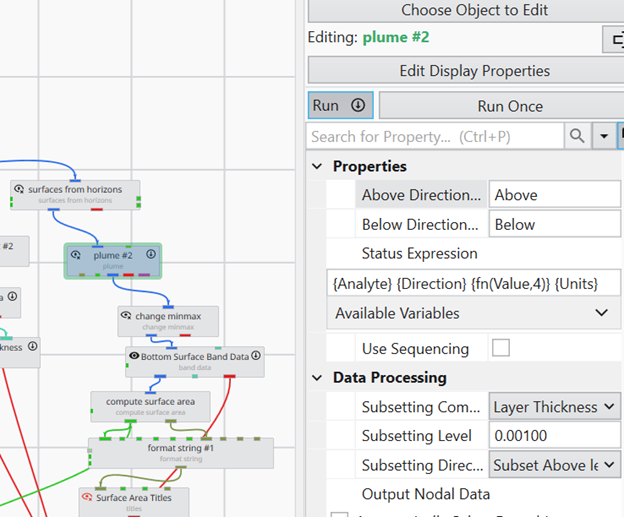
Task: Toggle eye icon on change minmax module
Action: point(126,315)
